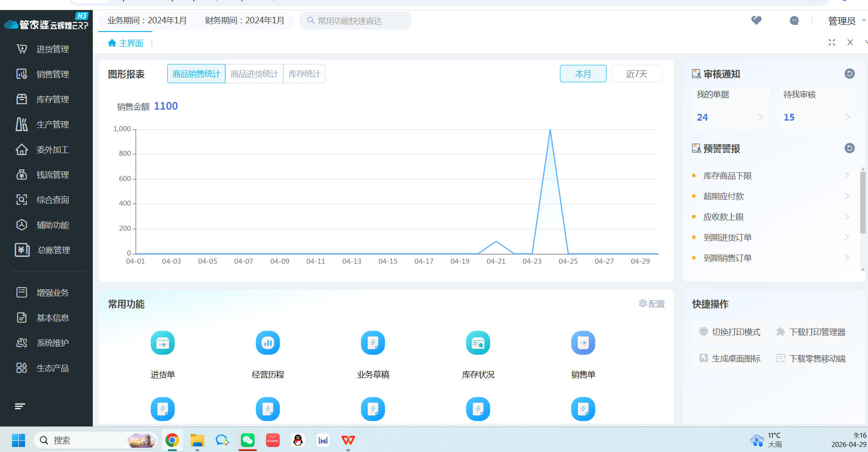Click 管家婆云辉煌ERP logo
Image resolution: width=868 pixels, height=452 pixels.
pos(47,22)
